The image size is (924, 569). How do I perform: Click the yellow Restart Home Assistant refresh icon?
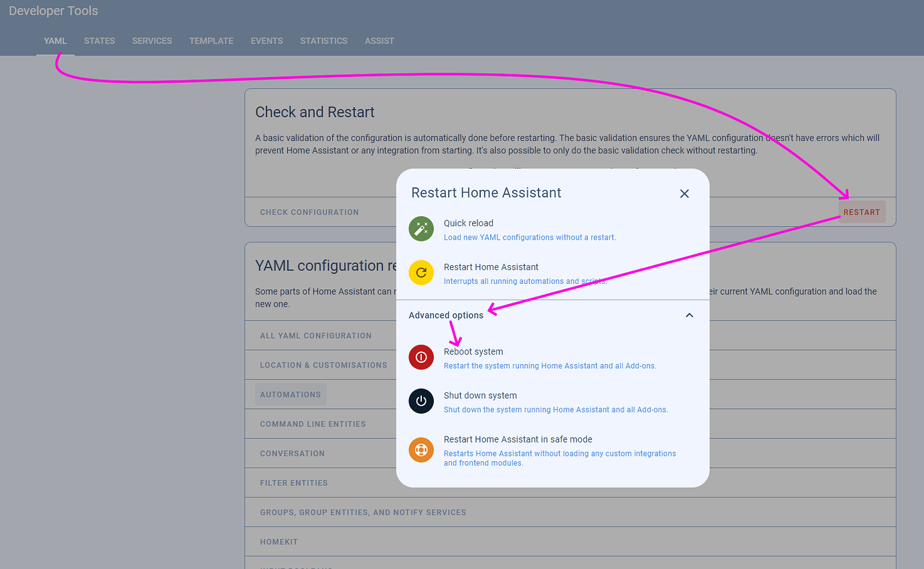pyautogui.click(x=420, y=272)
